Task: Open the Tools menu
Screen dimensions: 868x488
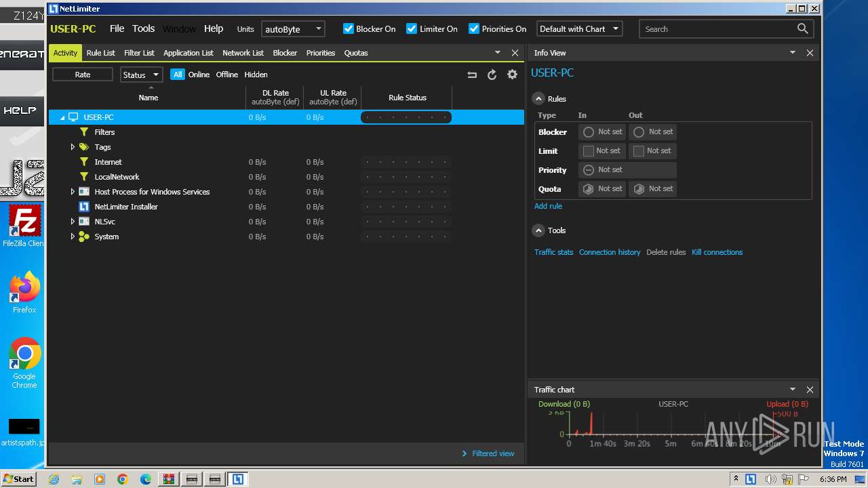Action: tap(143, 28)
